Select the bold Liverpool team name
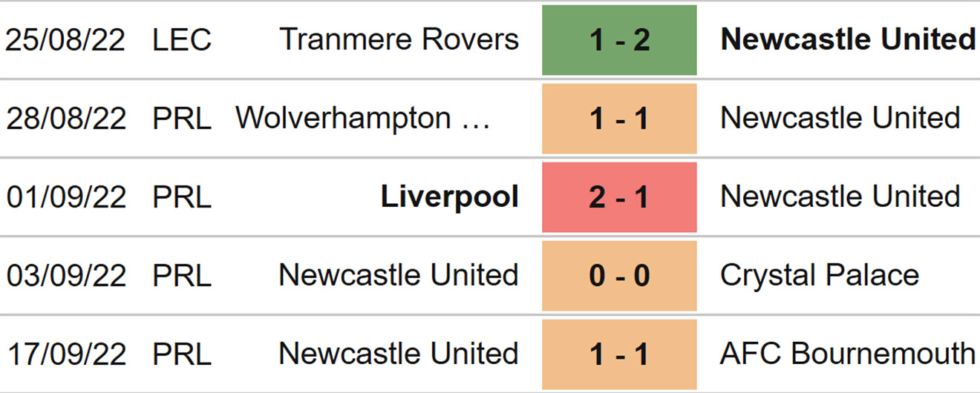 [449, 197]
